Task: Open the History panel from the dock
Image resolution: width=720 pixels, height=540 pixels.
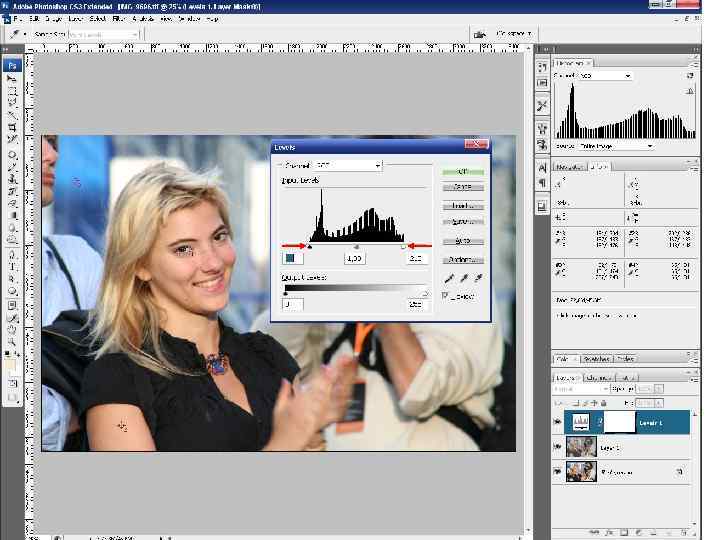Action: (x=542, y=68)
